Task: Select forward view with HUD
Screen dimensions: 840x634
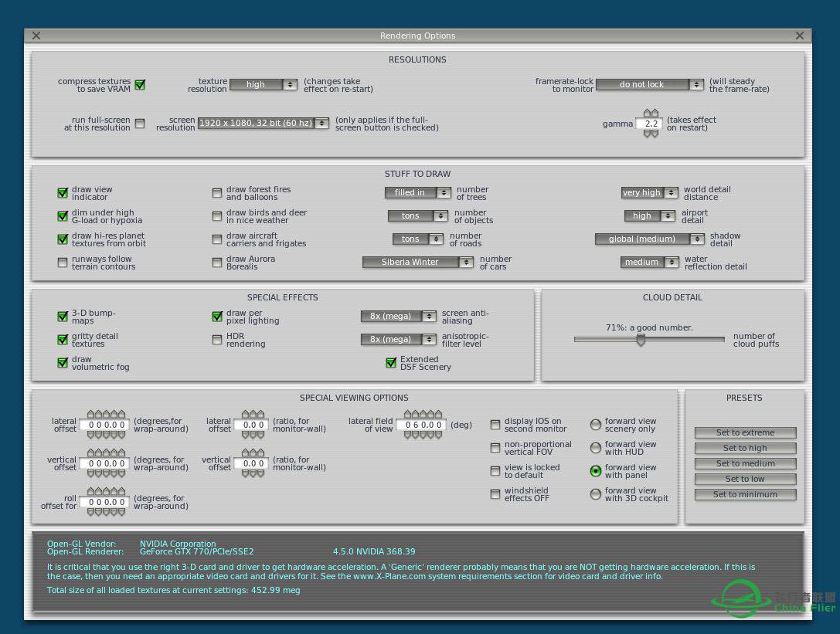Action: tap(596, 448)
